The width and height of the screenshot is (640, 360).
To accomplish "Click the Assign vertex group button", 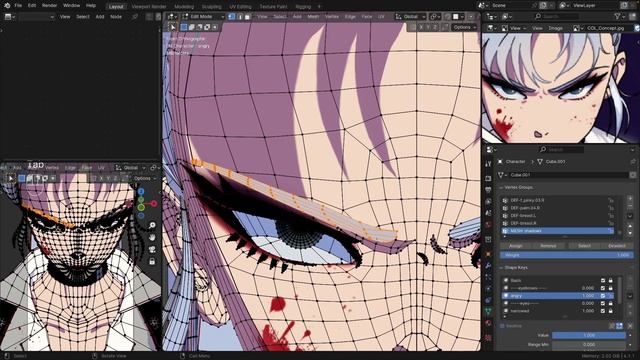I will tap(516, 246).
